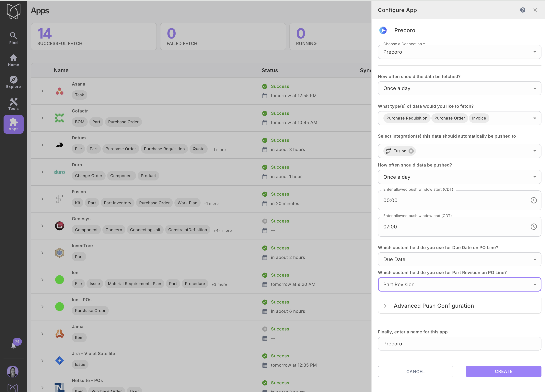Expand the Jama row
This screenshot has width=545, height=392.
click(x=42, y=334)
